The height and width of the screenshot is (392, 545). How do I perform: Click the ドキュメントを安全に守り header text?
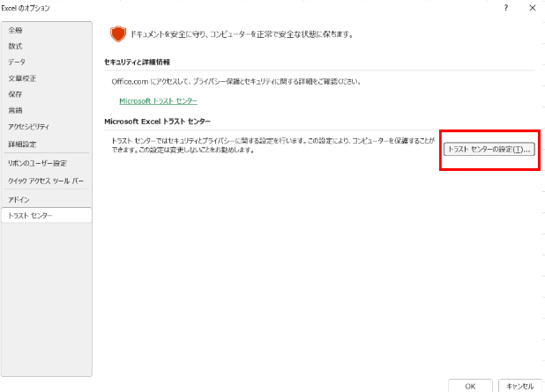point(243,34)
